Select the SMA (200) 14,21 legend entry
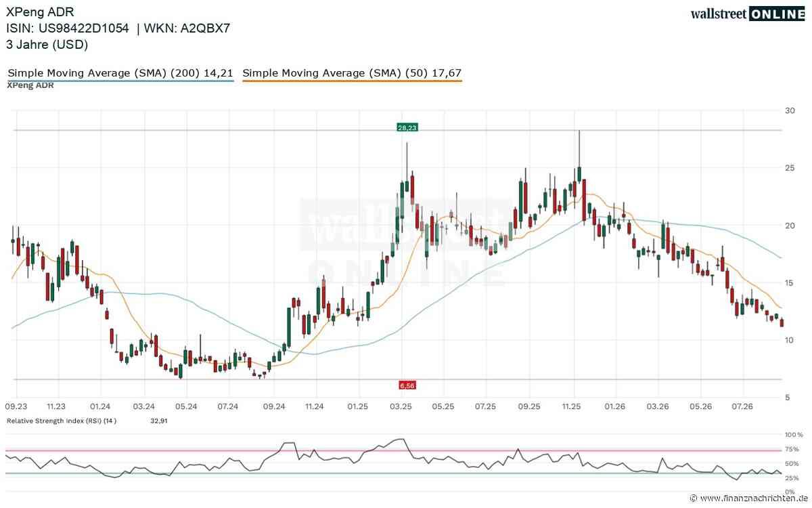The image size is (812, 508). point(120,72)
